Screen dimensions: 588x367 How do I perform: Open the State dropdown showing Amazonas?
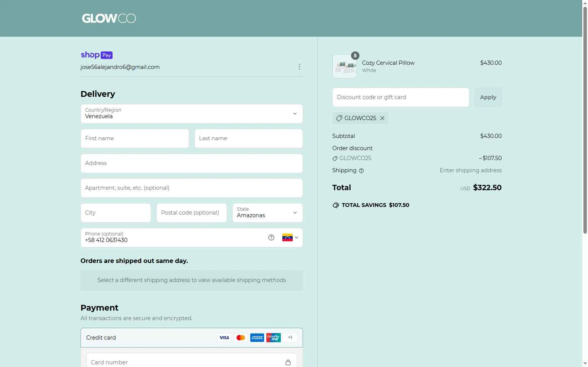pyautogui.click(x=267, y=213)
